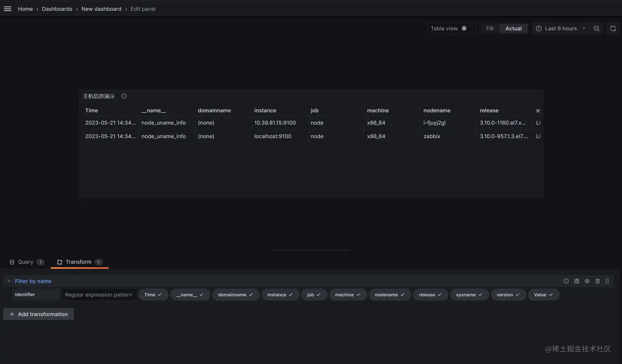Toggle the Time field filter chip

[x=153, y=295]
